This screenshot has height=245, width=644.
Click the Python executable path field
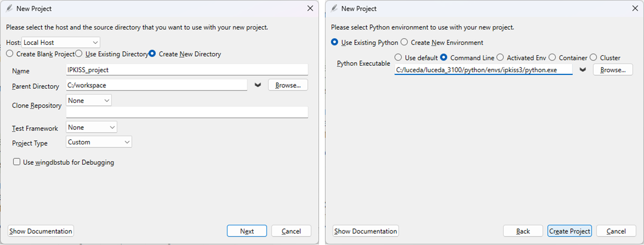[x=483, y=70]
